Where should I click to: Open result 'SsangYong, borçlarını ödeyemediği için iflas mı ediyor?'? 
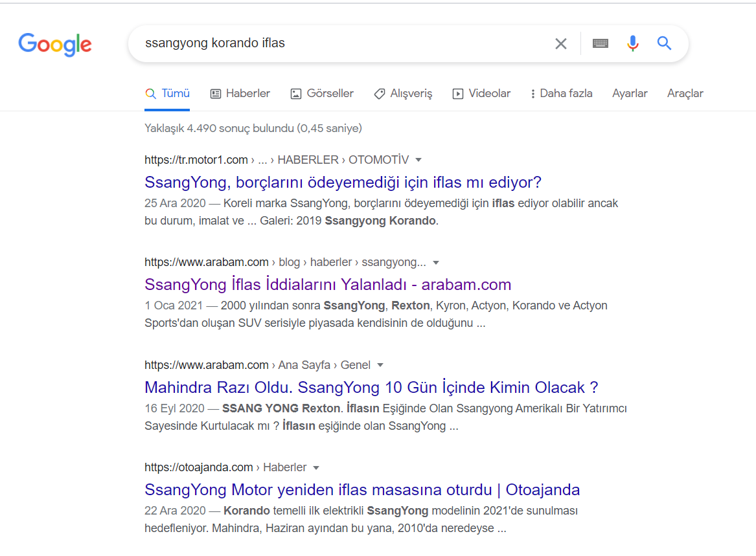[343, 182]
